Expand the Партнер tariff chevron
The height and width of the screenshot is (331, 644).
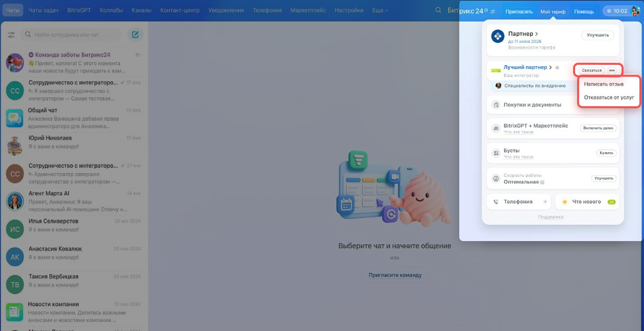(537, 34)
